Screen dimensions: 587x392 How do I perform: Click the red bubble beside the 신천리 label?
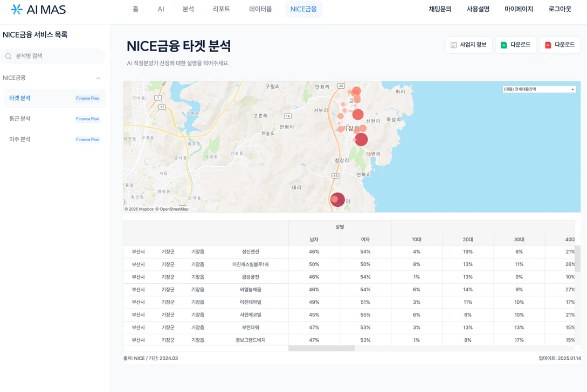(x=358, y=115)
